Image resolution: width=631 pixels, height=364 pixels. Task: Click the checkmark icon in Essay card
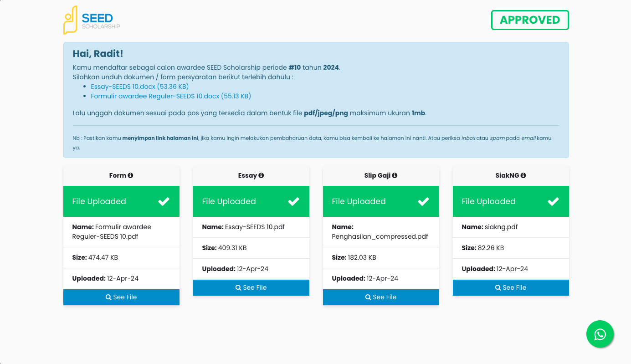[293, 201]
